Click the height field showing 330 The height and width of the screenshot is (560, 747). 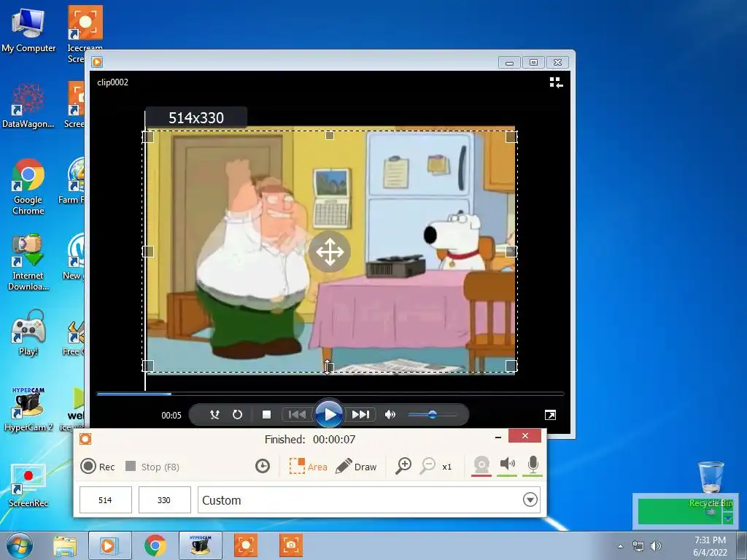click(164, 500)
